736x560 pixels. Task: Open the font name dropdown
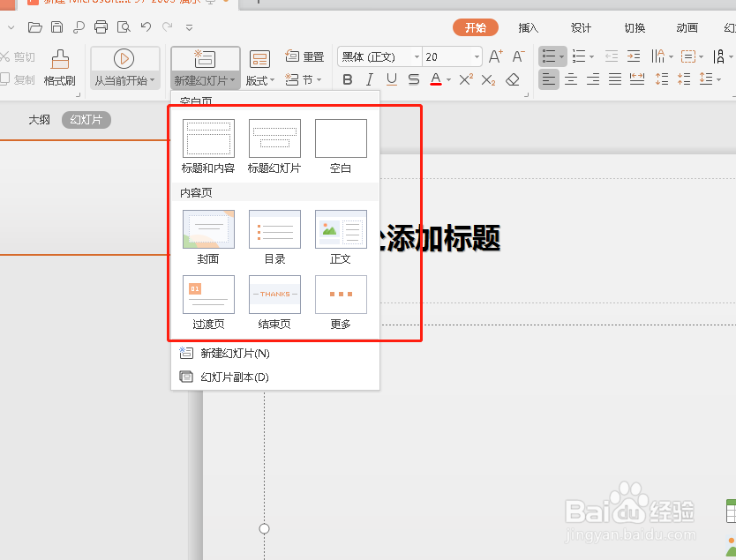click(416, 56)
